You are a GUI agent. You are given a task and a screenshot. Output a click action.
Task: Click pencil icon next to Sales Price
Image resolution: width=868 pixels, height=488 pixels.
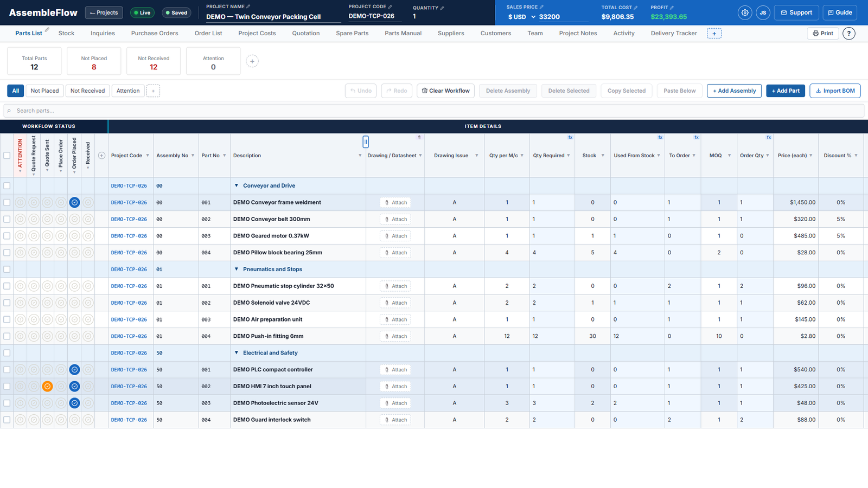click(x=541, y=7)
